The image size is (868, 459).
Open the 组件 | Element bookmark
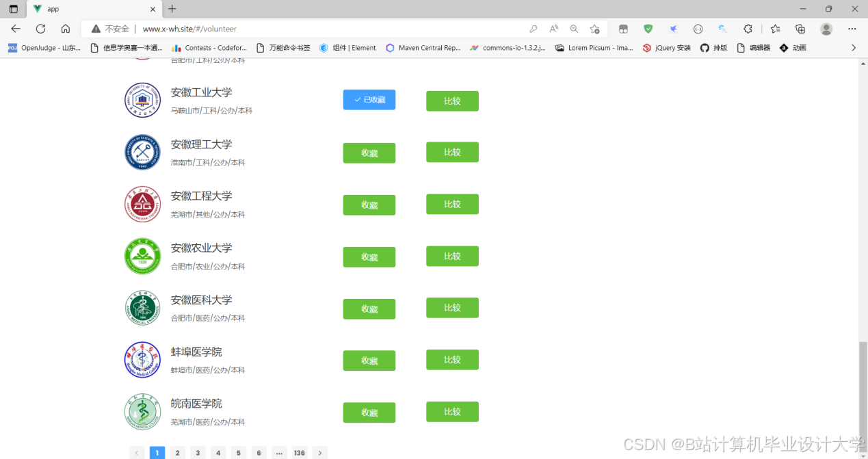click(347, 48)
